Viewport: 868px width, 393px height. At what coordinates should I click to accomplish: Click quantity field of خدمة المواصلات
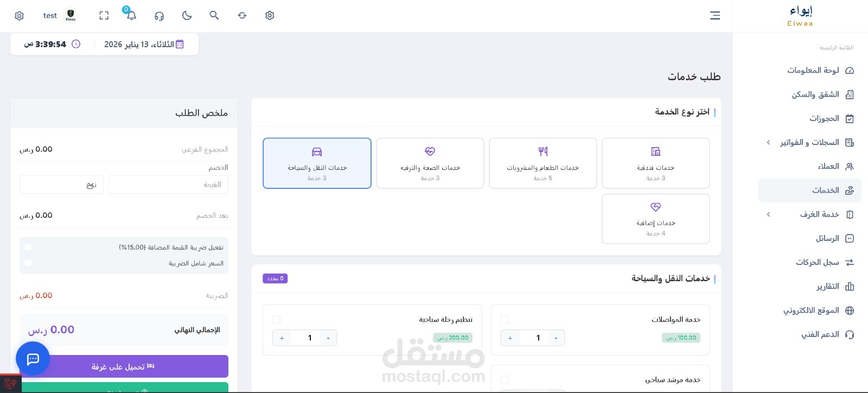coord(533,338)
